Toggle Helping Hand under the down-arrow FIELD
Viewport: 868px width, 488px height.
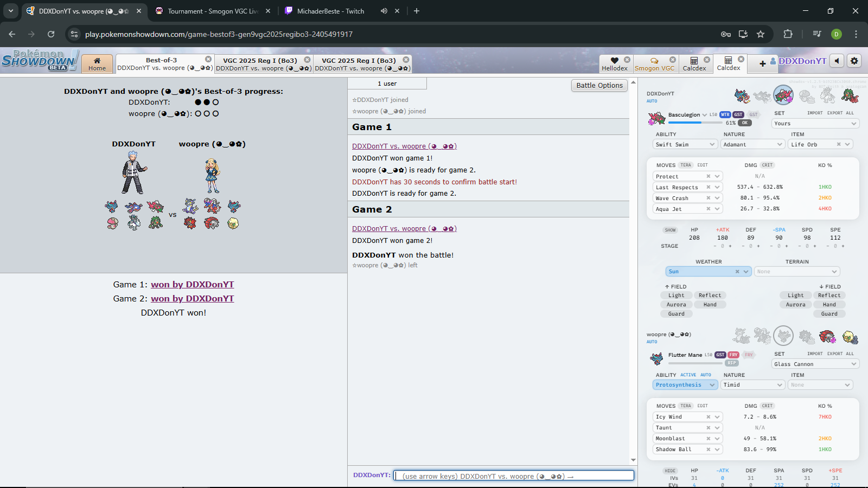point(829,305)
